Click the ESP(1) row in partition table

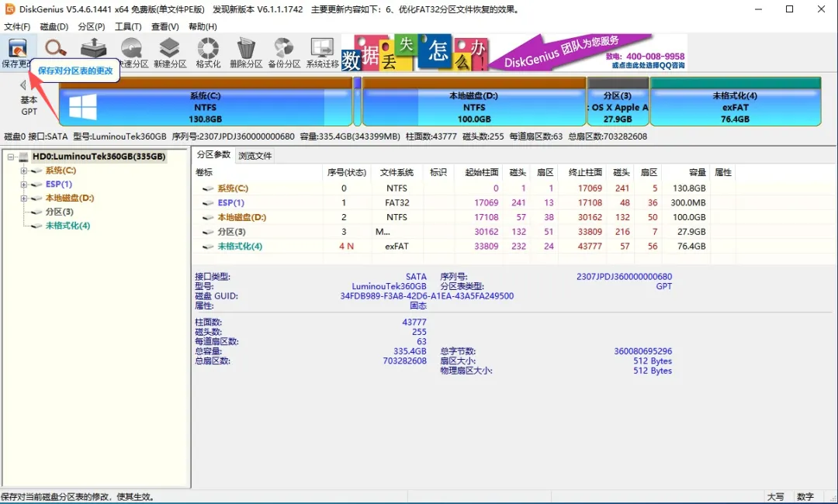point(465,203)
